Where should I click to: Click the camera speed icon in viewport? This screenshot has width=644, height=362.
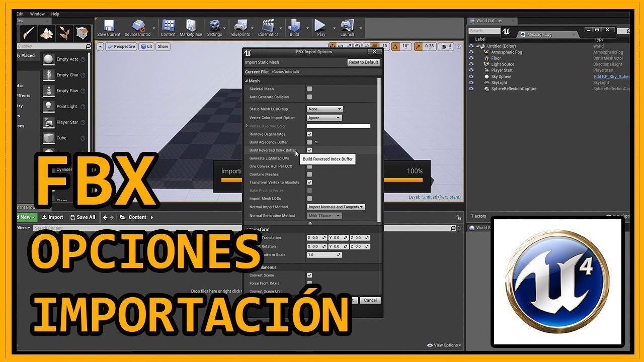tap(443, 46)
